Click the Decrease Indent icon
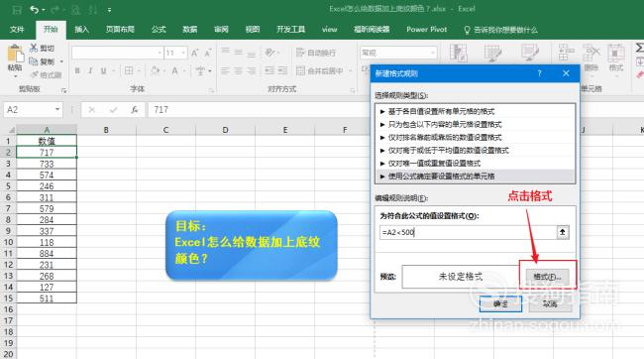Image resolution: width=644 pixels, height=359 pixels. (x=269, y=70)
